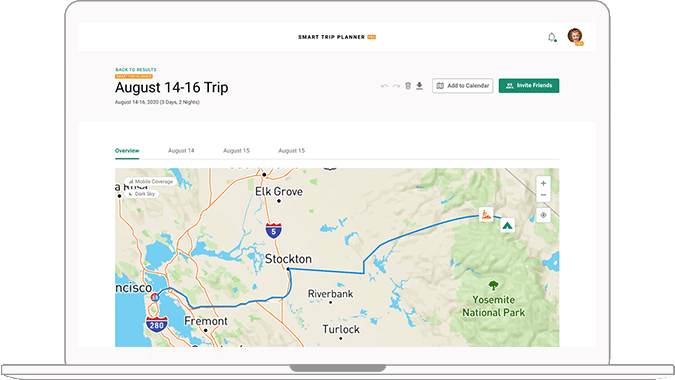Viewport: 675px width, 380px height.
Task: Download the trip itinerary
Action: (419, 86)
